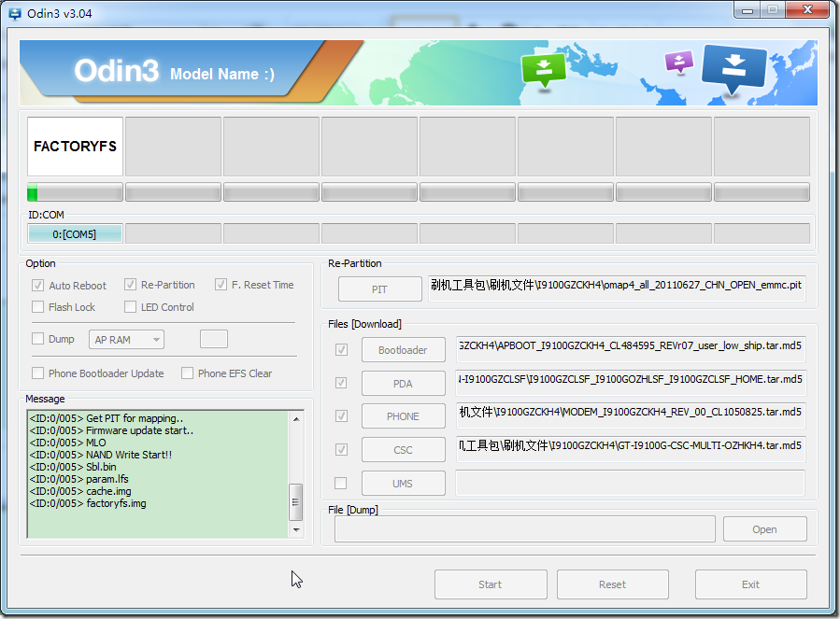Click the Bootloader button

404,350
